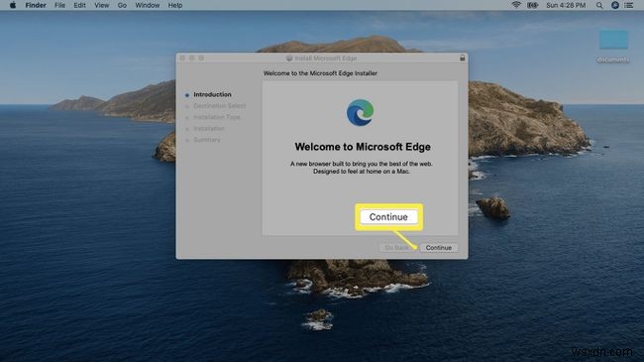Viewport: 644px width, 362px height.
Task: Click the Microsoft Edge logo
Action: click(x=360, y=112)
